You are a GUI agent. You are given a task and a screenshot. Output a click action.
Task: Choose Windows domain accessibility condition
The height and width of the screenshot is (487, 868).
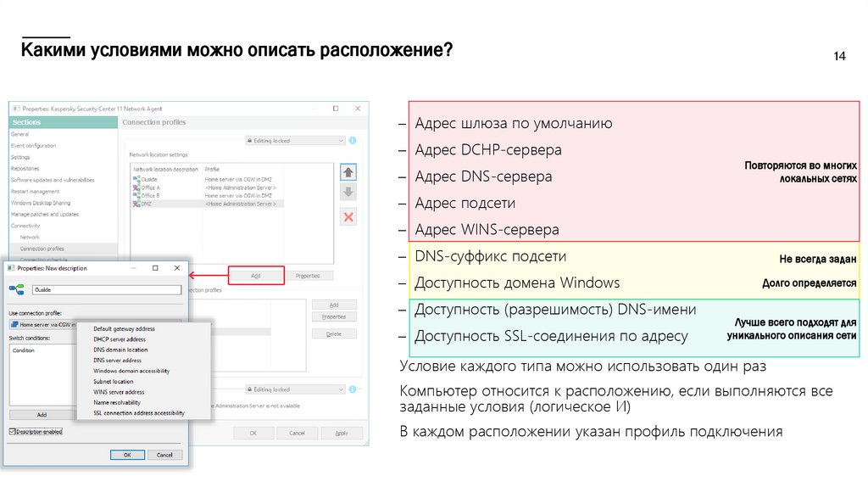coord(131,372)
